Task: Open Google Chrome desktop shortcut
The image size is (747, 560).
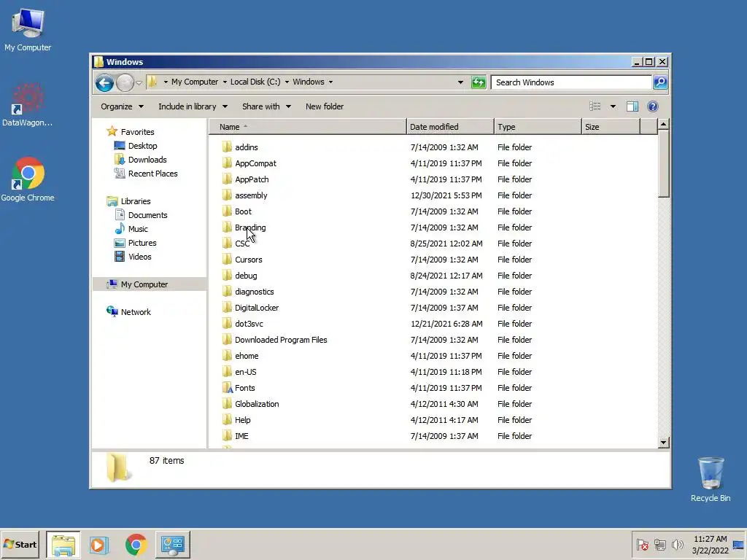Action: click(28, 179)
